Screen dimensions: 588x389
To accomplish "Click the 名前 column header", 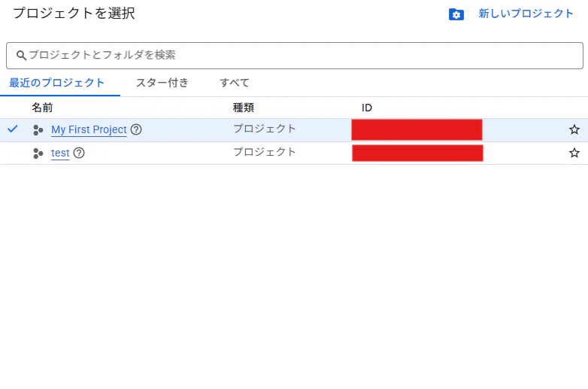I will 42,108.
